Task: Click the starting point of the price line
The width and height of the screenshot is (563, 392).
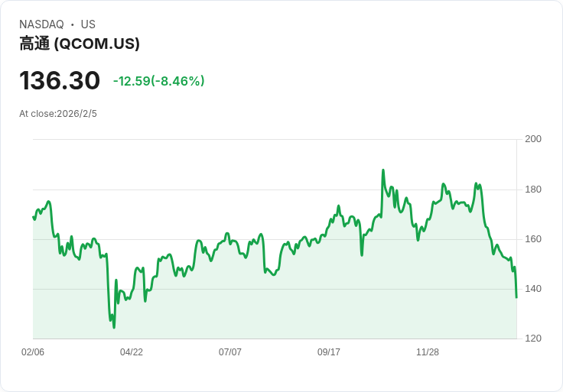Action: (x=33, y=217)
